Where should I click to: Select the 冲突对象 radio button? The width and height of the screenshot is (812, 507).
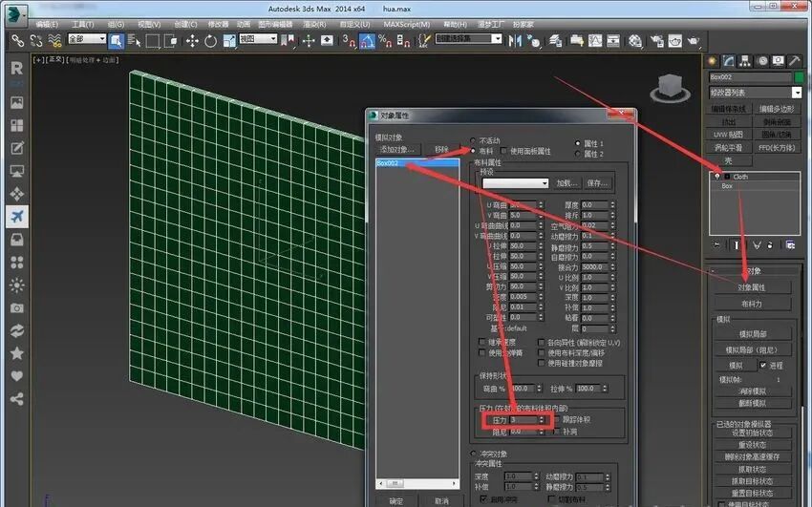(x=473, y=454)
